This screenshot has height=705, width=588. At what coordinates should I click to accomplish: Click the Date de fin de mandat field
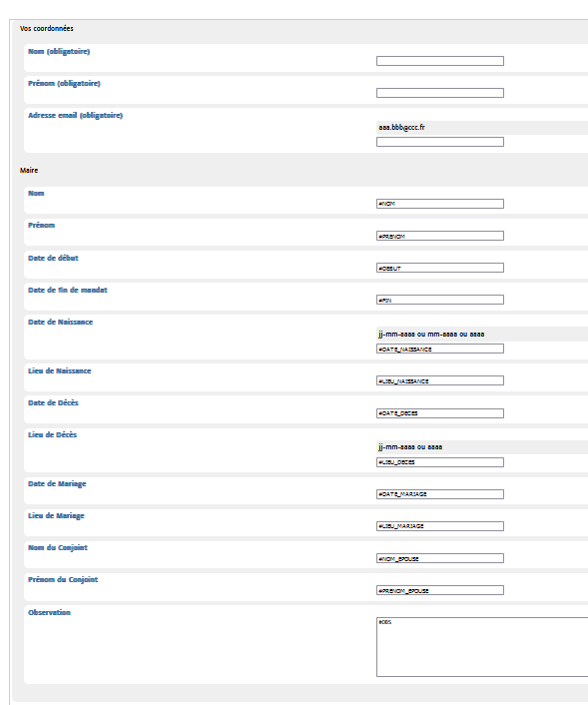[440, 300]
